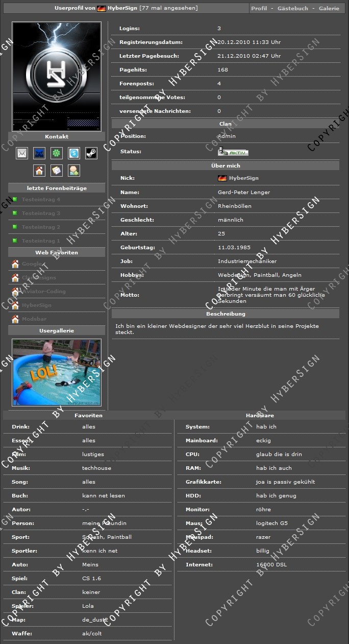Image resolution: width=349 pixels, height=644 pixels.
Task: Open the Xfire contact icon
Action: [39, 153]
